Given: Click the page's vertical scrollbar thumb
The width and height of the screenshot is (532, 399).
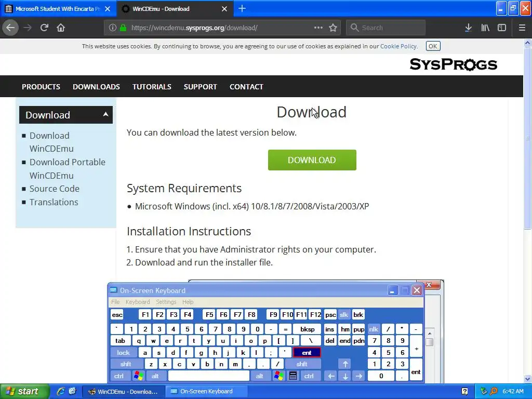Looking at the screenshot, I should tap(528, 138).
